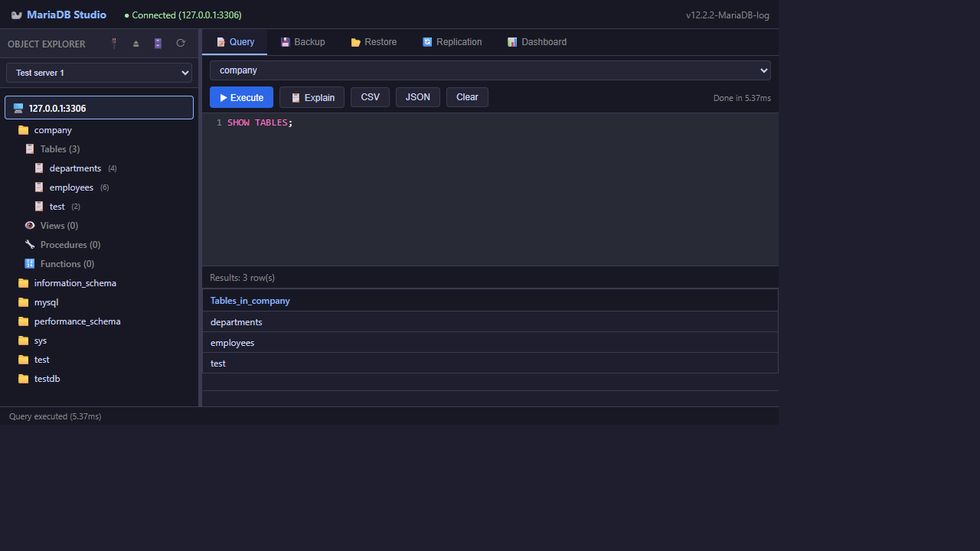The image size is (980, 551).
Task: Click the Query executed (5.37ms) status bar
Action: point(55,416)
